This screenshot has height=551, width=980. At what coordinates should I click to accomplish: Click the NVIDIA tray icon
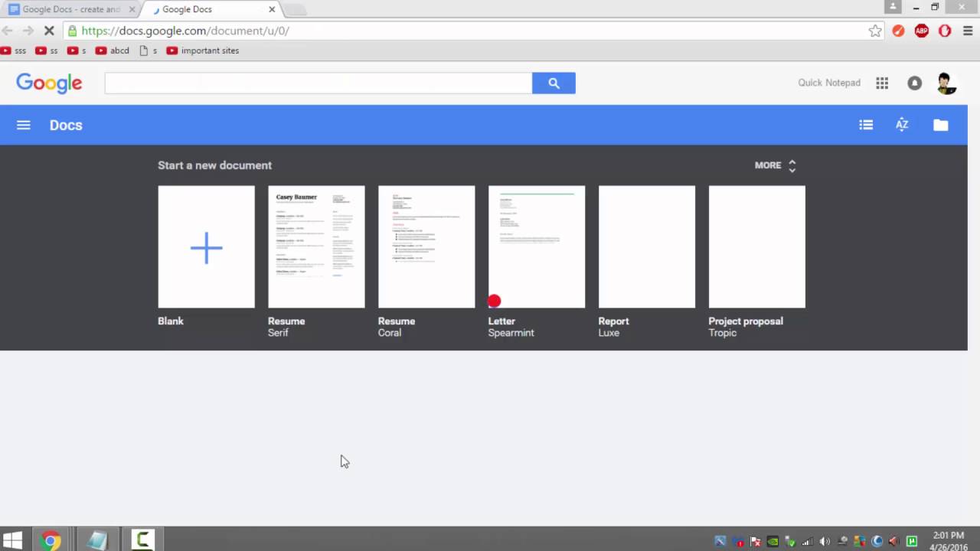pyautogui.click(x=773, y=541)
